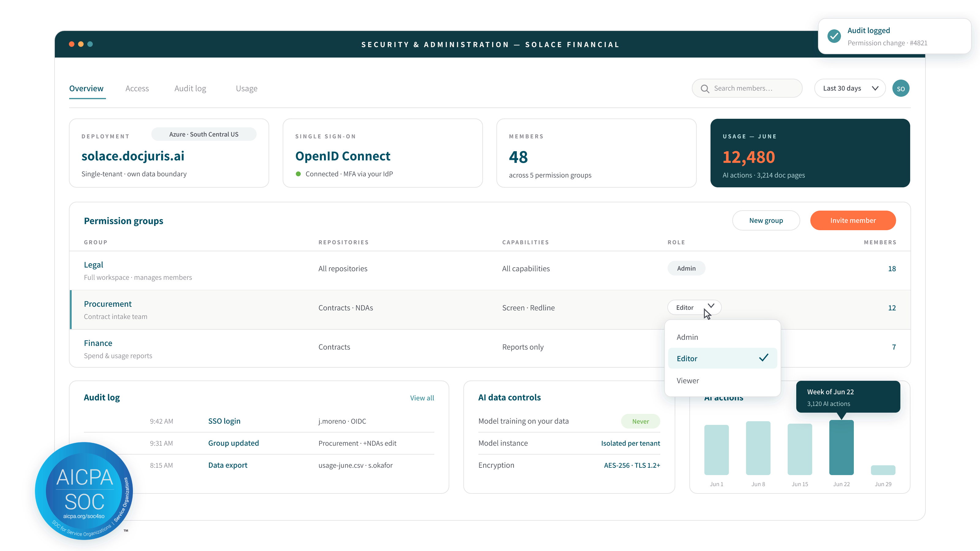Choose Viewer in role menu

coord(722,380)
